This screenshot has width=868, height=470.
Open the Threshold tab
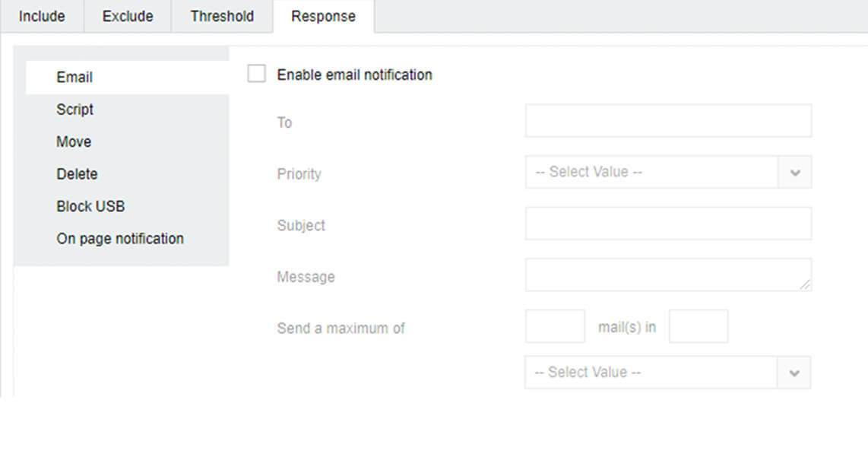click(x=222, y=16)
